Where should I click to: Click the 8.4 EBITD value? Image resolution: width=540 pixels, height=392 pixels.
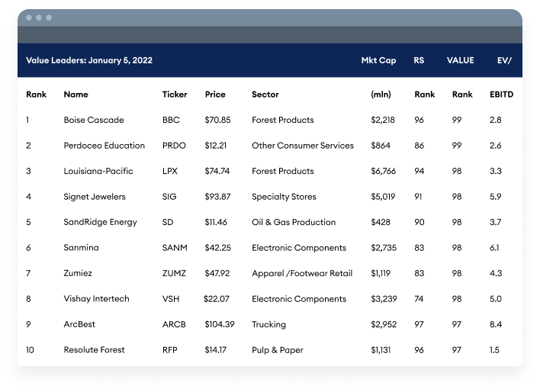[x=496, y=324]
